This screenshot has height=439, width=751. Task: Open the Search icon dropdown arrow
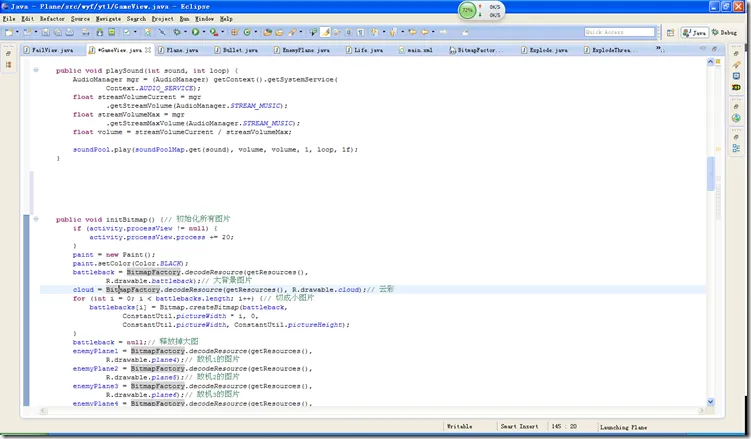[x=300, y=32]
